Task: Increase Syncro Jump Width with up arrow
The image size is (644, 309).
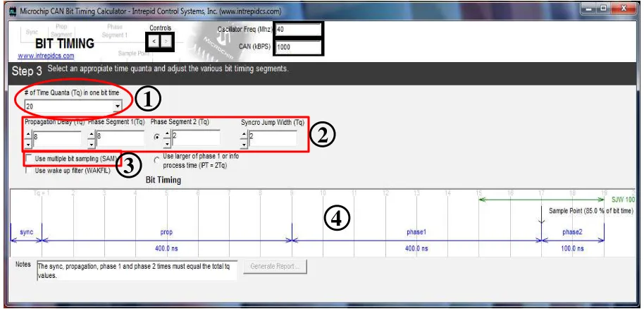Action: [244, 135]
